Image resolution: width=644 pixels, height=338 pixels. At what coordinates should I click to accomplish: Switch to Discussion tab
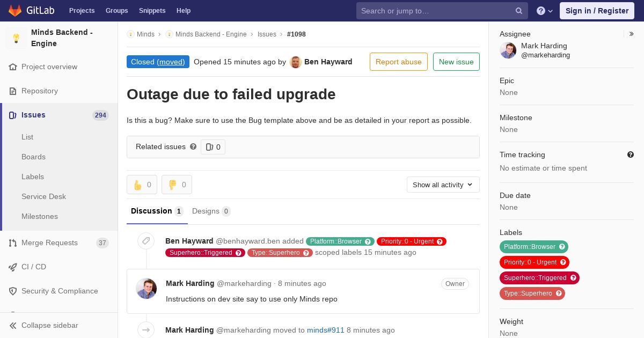[157, 211]
